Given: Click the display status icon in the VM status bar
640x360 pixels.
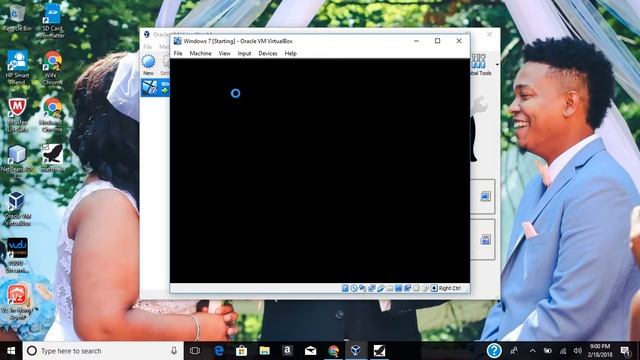Looking at the screenshot, I should pos(398,288).
